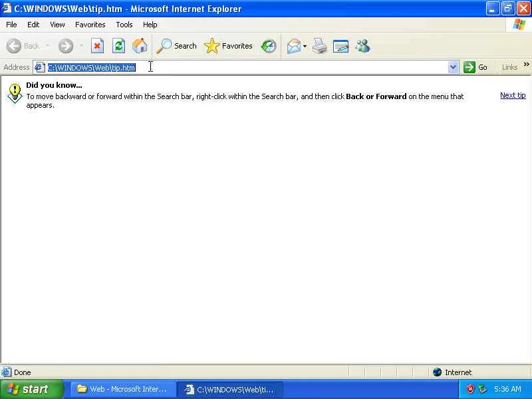
Task: Click the Forward navigation arrow
Action: pyautogui.click(x=66, y=46)
